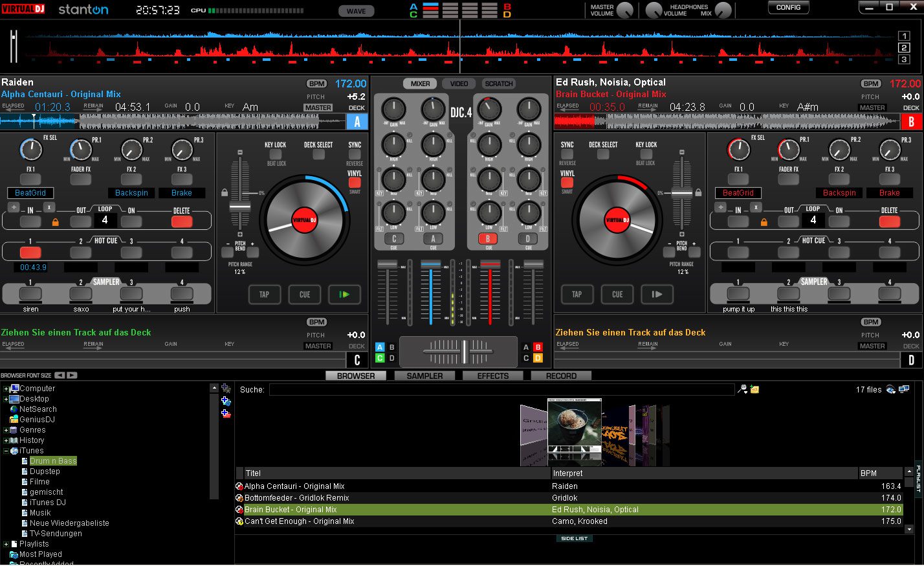This screenshot has height=566, width=924.
Task: Expand the Computer tree node
Action: coord(6,389)
